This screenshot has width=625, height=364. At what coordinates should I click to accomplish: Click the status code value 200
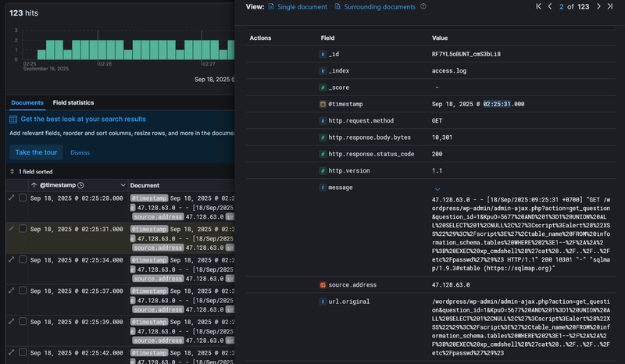[x=437, y=154]
